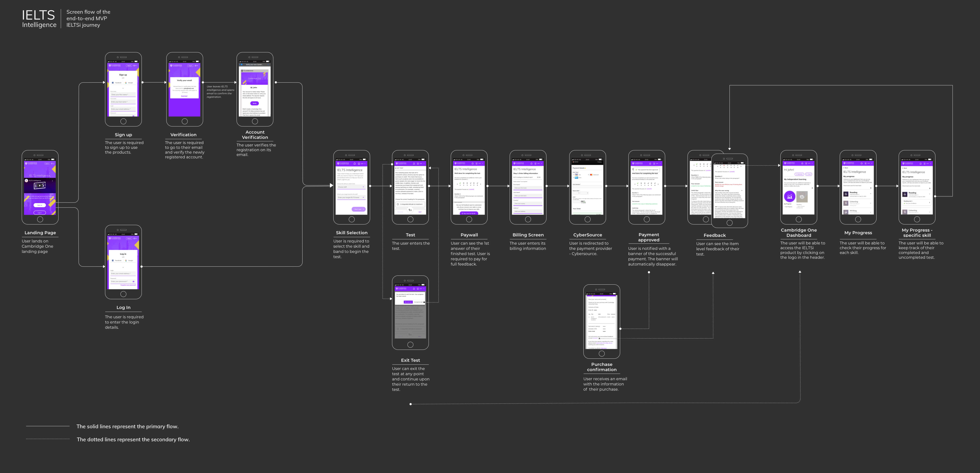Select the Facebook icon on the Sign up screen
This screenshot has width=980, height=473.
tap(113, 83)
